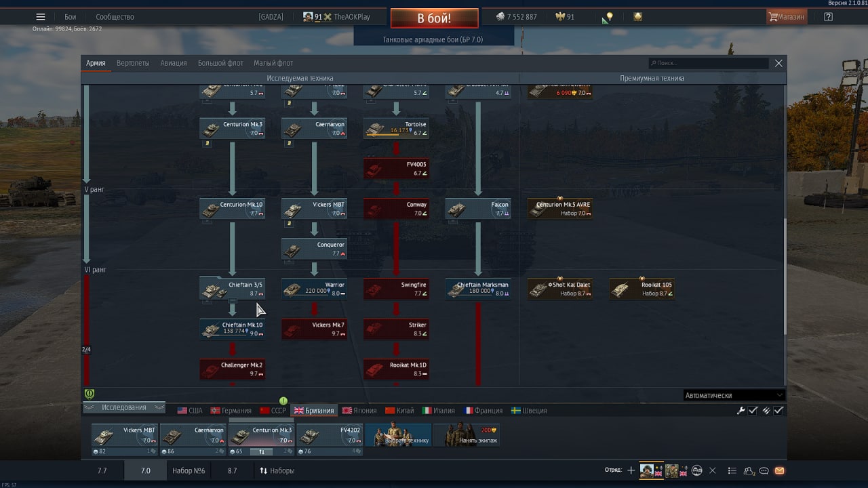Select the Centurion Mk.10 tank in tree
This screenshot has width=868, height=488.
pyautogui.click(x=232, y=209)
